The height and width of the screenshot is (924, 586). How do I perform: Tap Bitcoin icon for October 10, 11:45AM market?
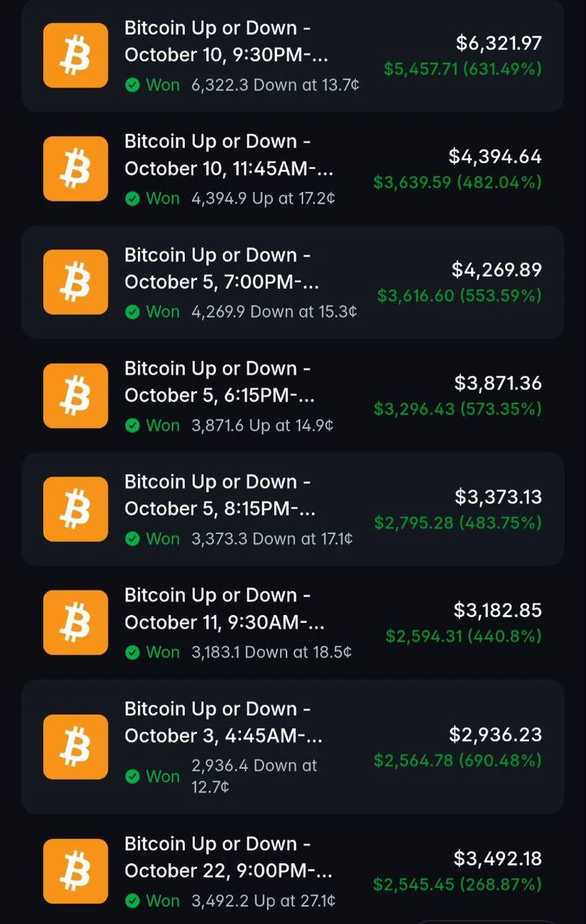click(75, 169)
